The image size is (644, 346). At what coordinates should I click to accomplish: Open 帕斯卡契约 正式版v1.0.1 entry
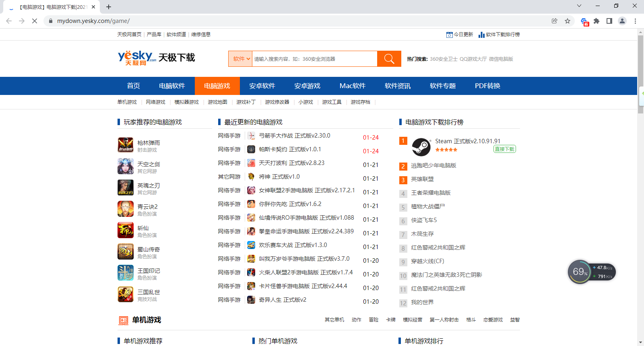[290, 149]
